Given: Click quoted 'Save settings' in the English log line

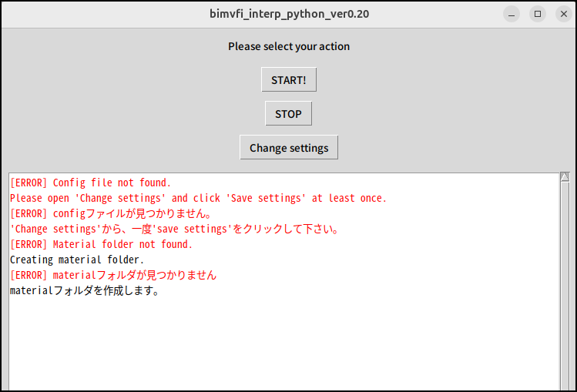Looking at the screenshot, I should point(266,198).
